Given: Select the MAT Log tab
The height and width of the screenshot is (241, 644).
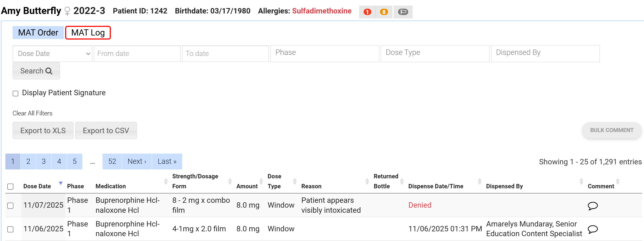Looking at the screenshot, I should (88, 33).
